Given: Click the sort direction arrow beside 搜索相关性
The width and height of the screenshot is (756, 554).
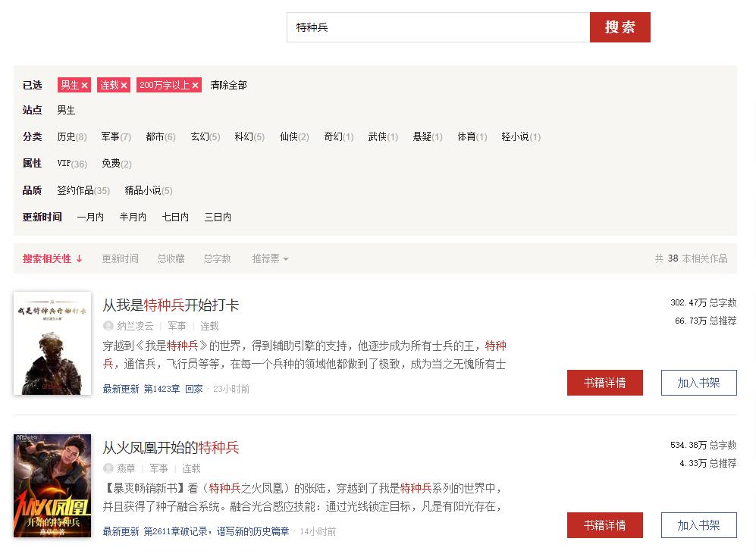Looking at the screenshot, I should coord(80,258).
